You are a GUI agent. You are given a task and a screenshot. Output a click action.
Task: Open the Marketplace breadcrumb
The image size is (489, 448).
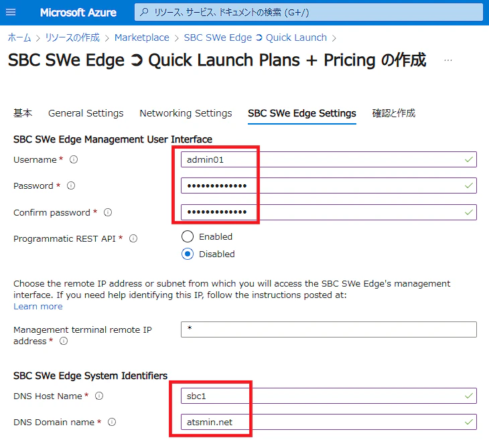coord(142,38)
